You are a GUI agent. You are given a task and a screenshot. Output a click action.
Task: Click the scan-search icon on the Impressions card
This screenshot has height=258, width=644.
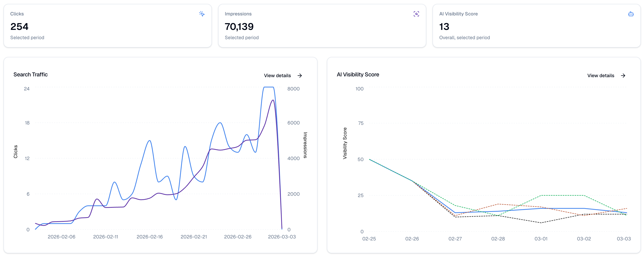(416, 14)
